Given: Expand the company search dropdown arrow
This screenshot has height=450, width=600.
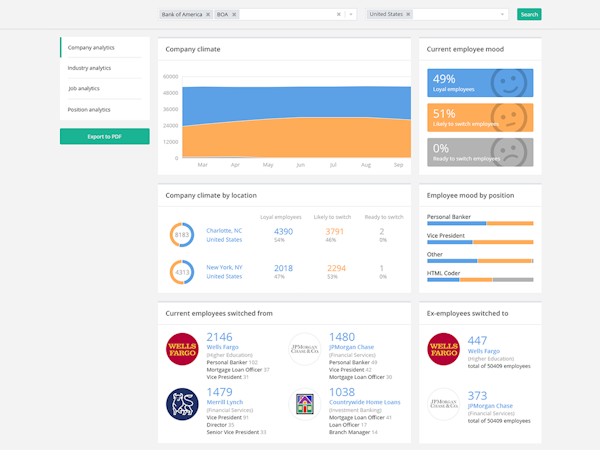Looking at the screenshot, I should coord(351,15).
